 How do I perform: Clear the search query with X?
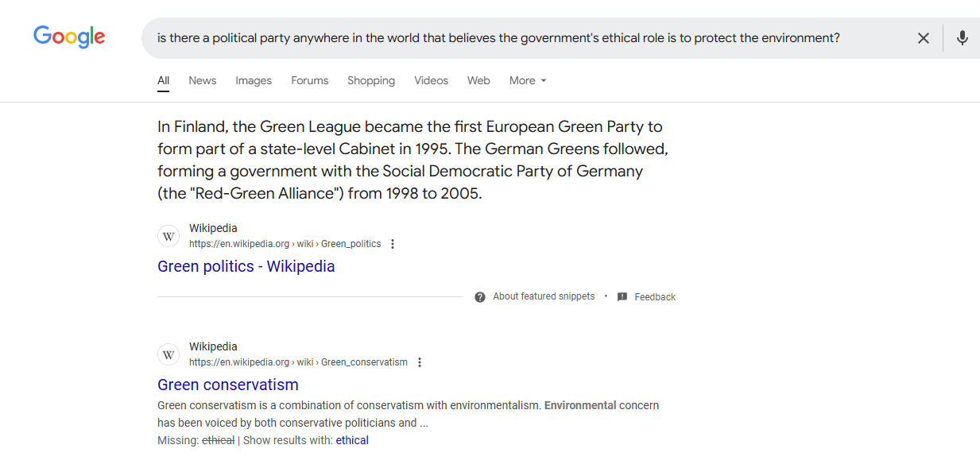click(x=923, y=38)
